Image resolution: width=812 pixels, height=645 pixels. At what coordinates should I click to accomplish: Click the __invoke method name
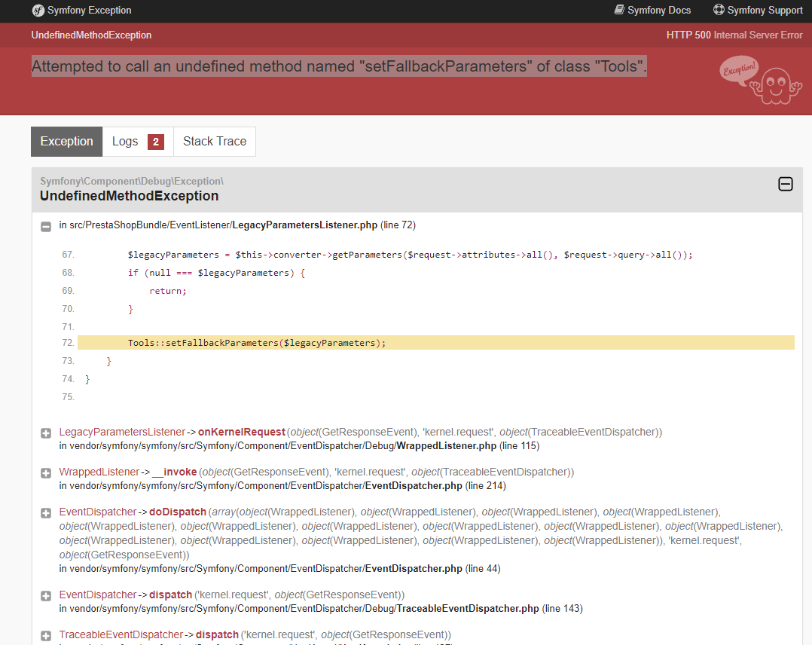pos(175,472)
